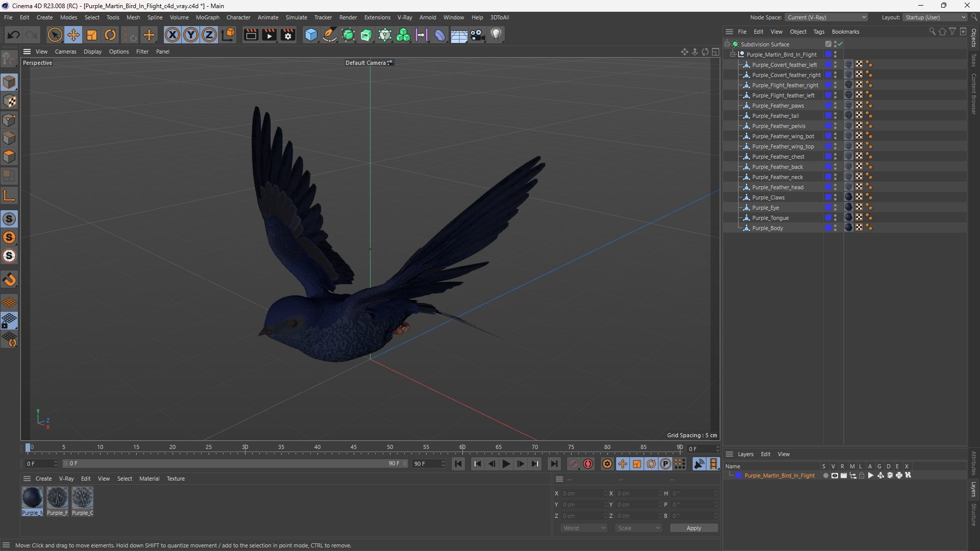Toggle Y axis lock
The width and height of the screenshot is (980, 551).
191,35
